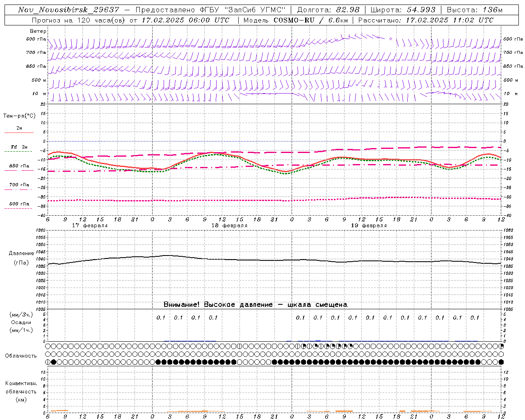Viewport: 525px width, 420px height.
Task: Click the calculation time 17.02.2025 11:02 UTC
Action: (x=450, y=20)
